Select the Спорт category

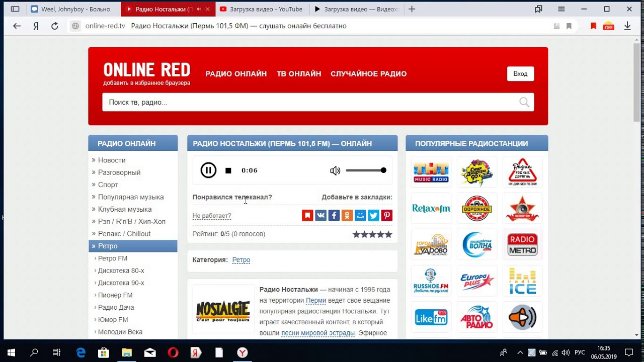point(108,185)
